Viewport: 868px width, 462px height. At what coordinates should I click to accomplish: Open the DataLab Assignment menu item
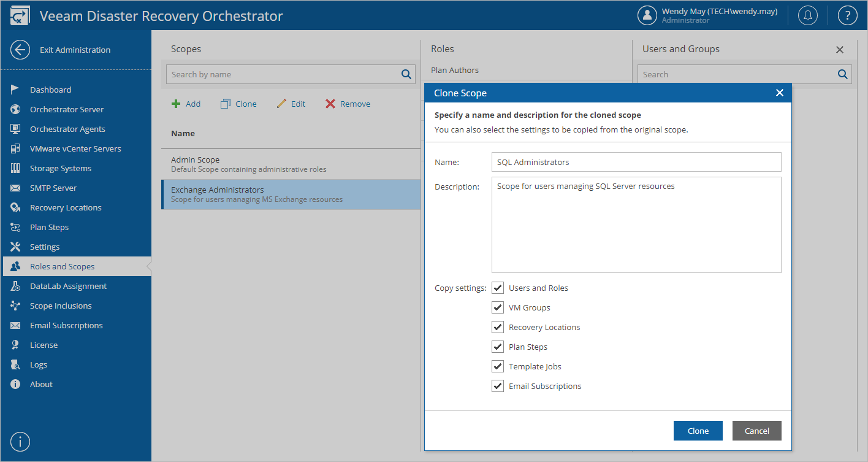(x=76, y=286)
